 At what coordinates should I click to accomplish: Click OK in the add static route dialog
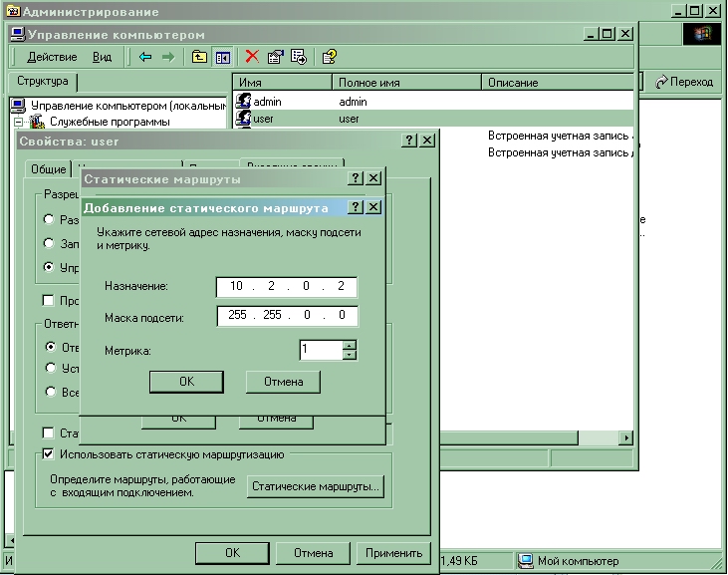tap(186, 382)
